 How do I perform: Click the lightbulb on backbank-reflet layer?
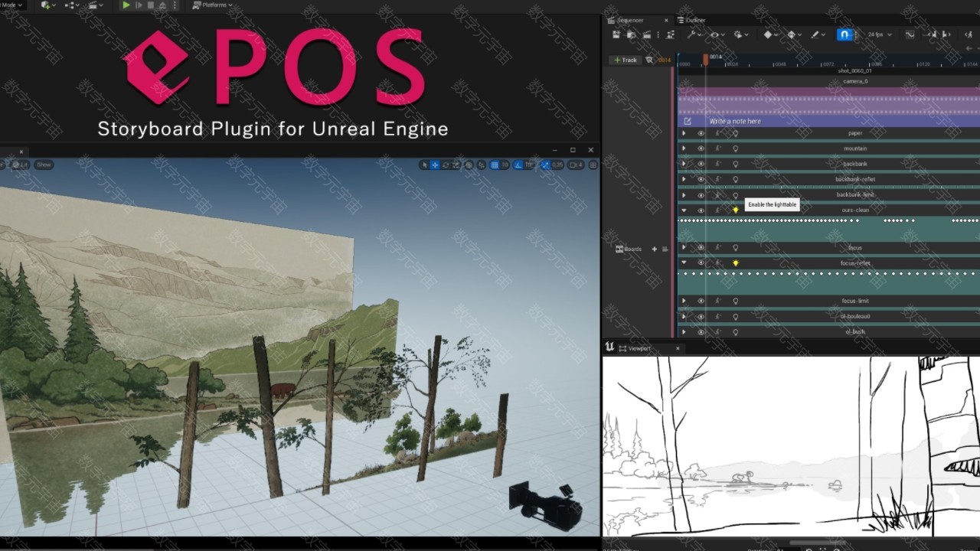[x=736, y=179]
